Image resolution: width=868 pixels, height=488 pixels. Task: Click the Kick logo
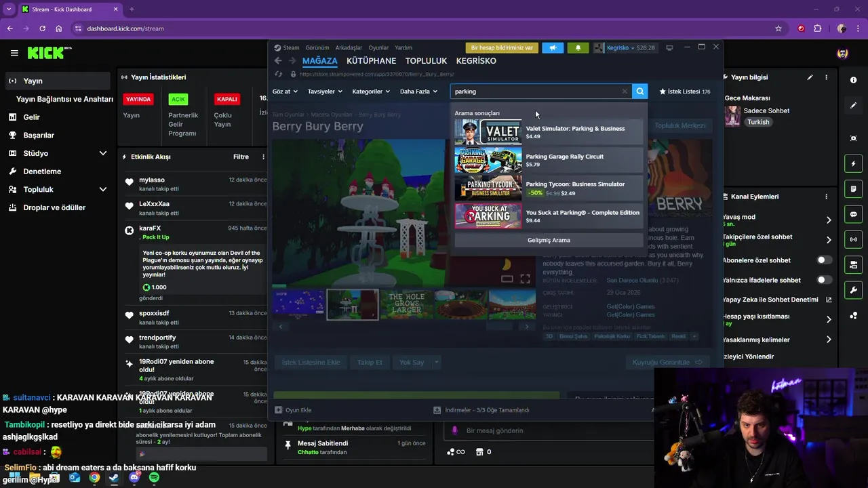[x=50, y=53]
